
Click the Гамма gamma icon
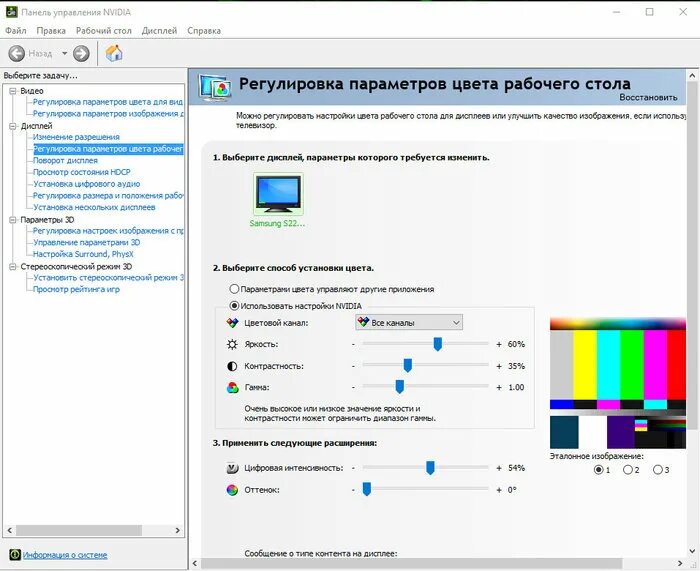coord(232,388)
